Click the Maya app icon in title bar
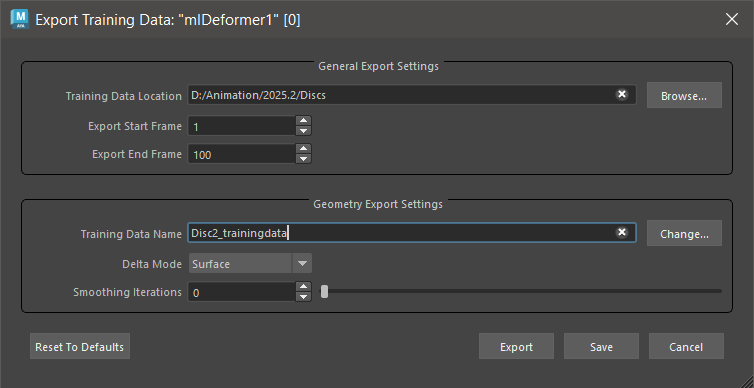The height and width of the screenshot is (388, 754). (20, 19)
